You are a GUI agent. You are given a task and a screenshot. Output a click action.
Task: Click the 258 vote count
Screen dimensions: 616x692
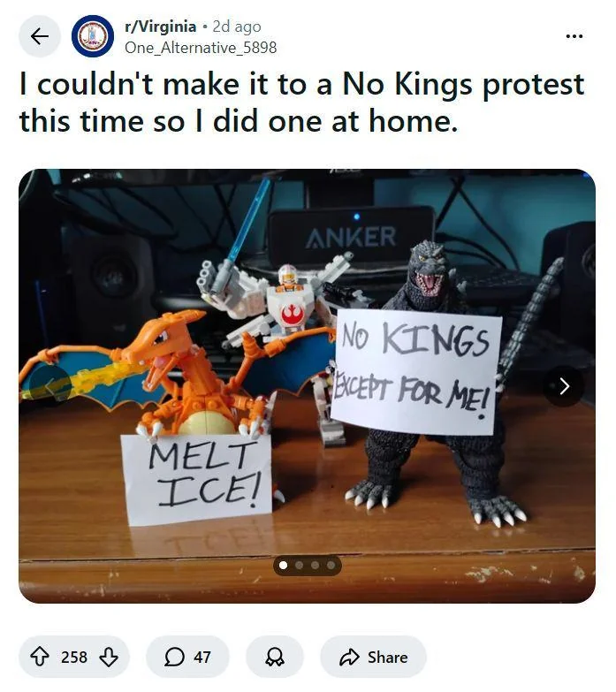[x=74, y=657]
